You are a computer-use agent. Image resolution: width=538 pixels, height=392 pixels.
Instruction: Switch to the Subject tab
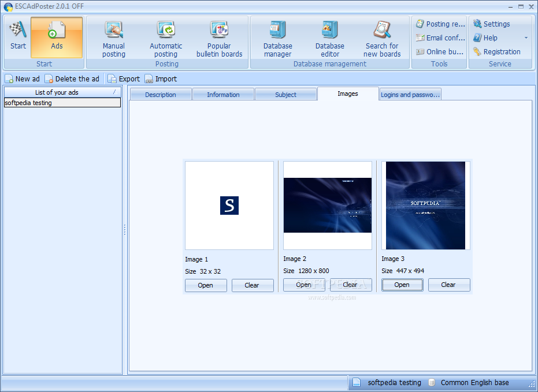285,95
